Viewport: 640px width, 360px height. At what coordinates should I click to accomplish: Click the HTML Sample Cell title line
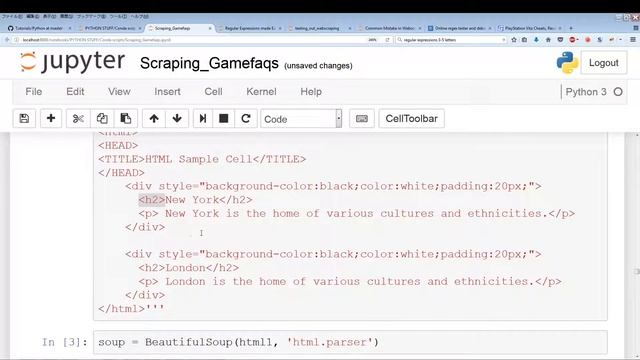pyautogui.click(x=202, y=159)
